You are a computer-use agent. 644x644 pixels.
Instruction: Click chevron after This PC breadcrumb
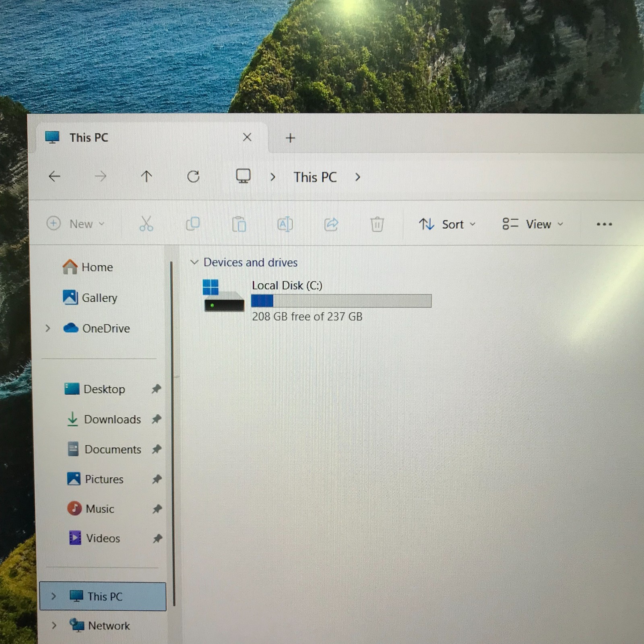click(x=357, y=177)
